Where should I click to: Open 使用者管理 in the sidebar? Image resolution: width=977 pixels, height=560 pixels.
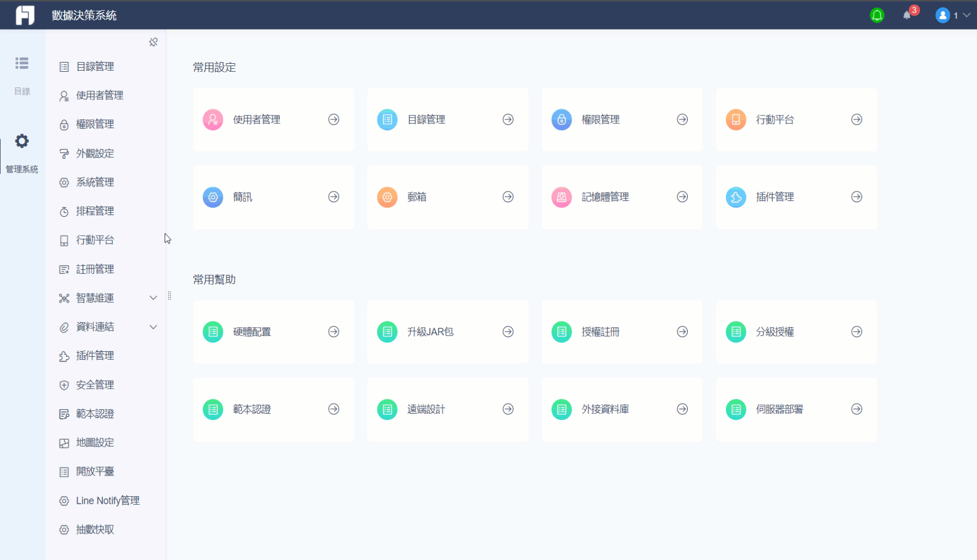click(x=106, y=96)
